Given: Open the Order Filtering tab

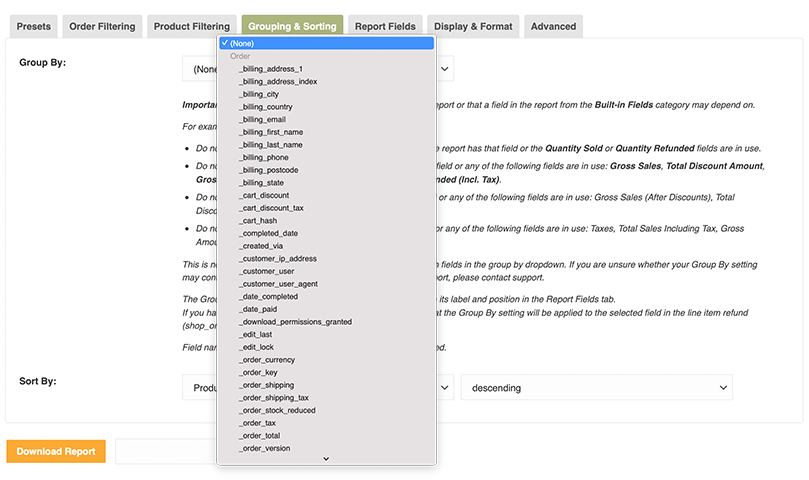Looking at the screenshot, I should point(103,27).
